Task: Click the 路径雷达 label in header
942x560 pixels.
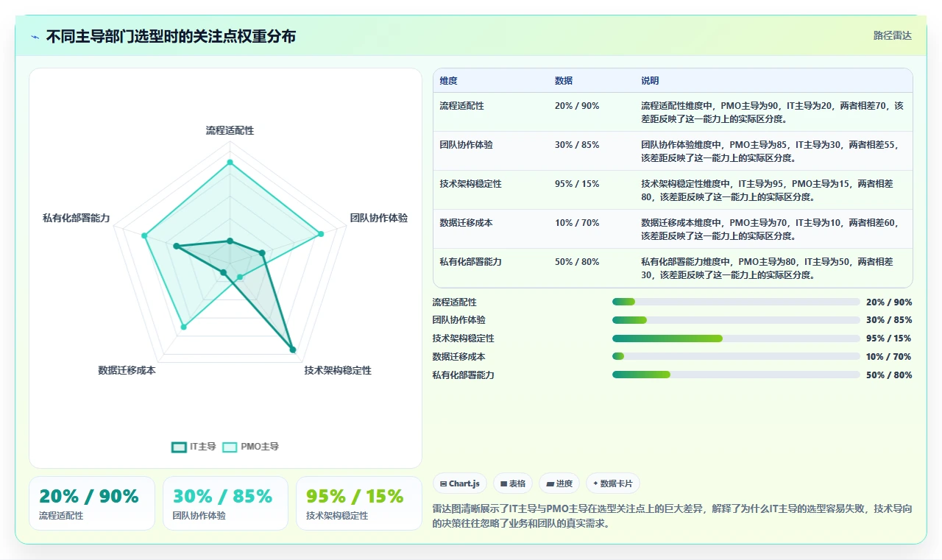Action: [x=893, y=35]
